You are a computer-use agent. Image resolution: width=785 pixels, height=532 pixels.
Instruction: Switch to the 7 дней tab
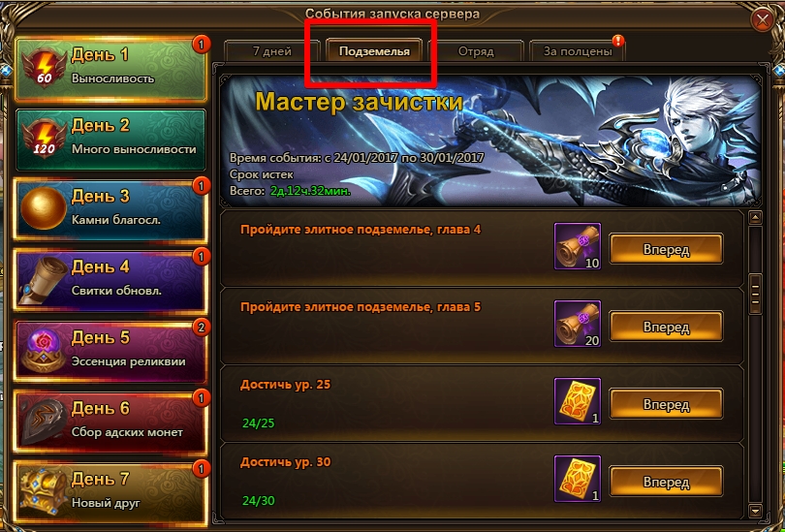[x=272, y=51]
